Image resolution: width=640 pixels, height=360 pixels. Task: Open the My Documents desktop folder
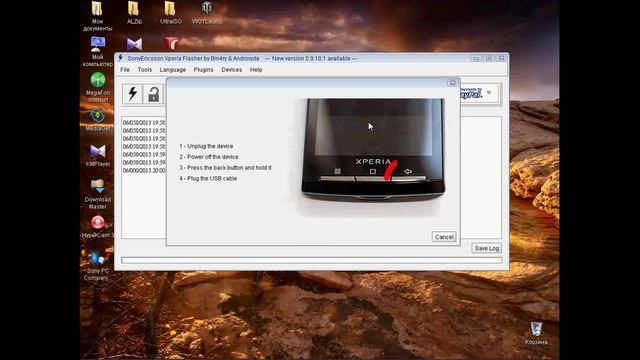[x=97, y=16]
